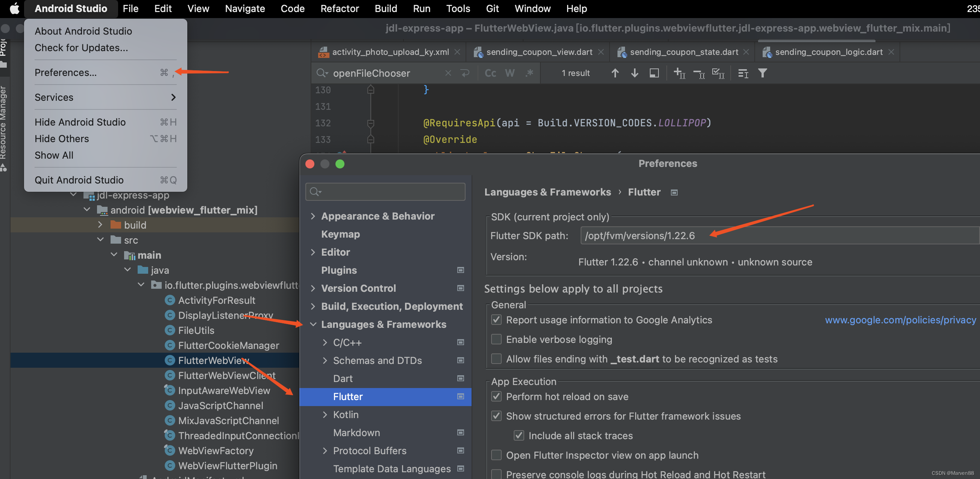The image size is (980, 479).
Task: Click Languages & Frameworks breadcrumb
Action: 548,192
